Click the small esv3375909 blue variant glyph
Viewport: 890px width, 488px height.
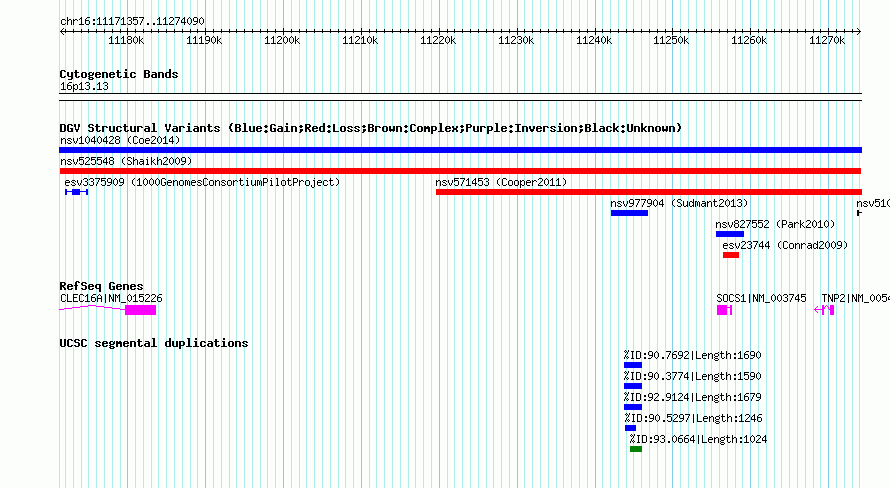pyautogui.click(x=77, y=192)
